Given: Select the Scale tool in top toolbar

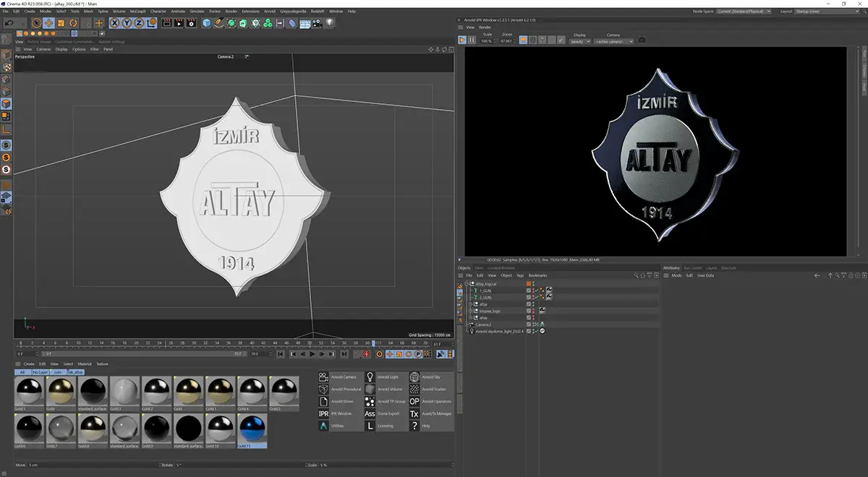Looking at the screenshot, I should click(61, 23).
